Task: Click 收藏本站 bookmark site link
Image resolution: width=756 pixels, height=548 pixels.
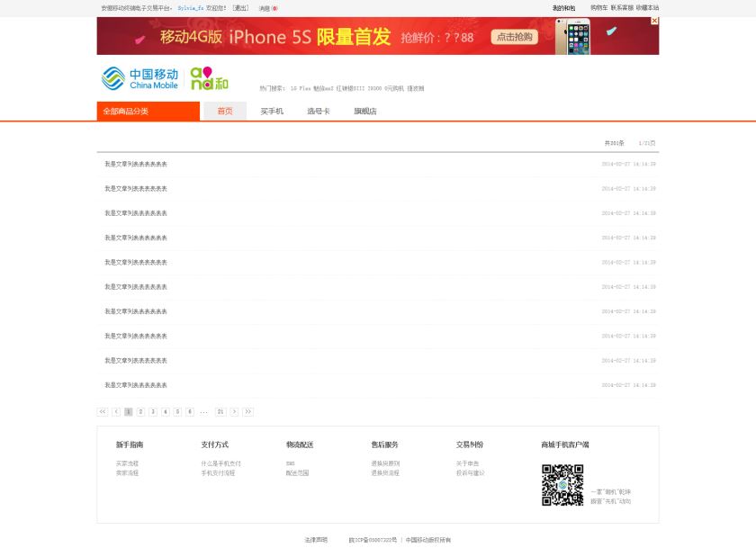Action: pyautogui.click(x=647, y=8)
